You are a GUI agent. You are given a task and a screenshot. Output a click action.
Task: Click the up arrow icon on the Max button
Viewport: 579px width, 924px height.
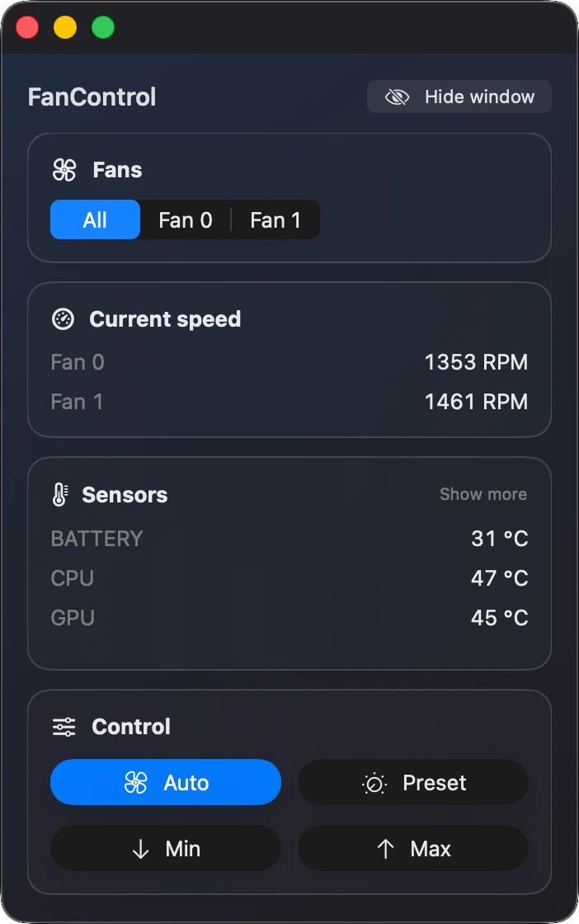(x=384, y=848)
